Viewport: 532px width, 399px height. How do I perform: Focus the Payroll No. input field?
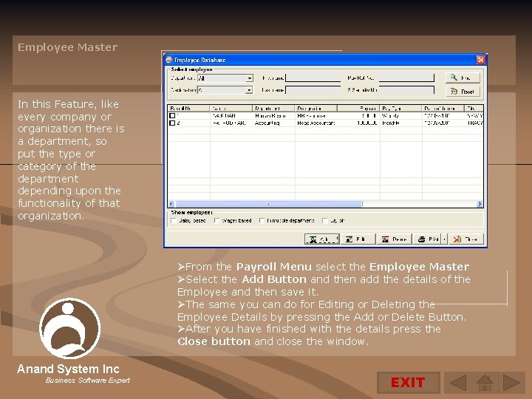(406, 78)
